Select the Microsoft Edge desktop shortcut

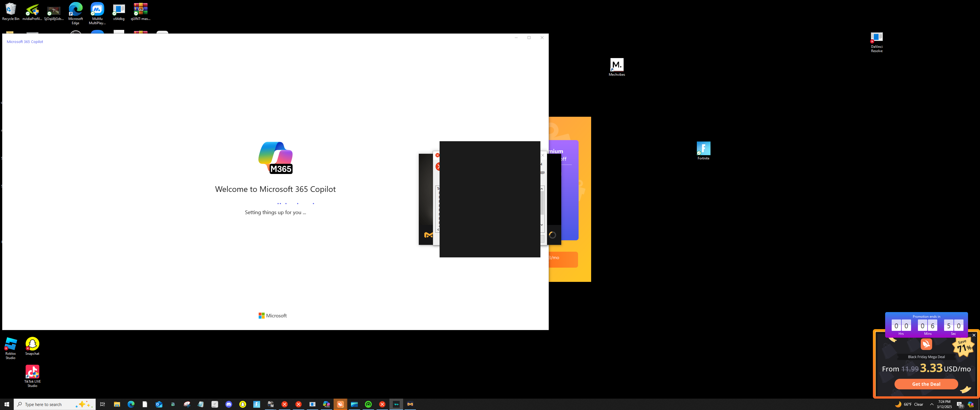pyautogui.click(x=75, y=14)
